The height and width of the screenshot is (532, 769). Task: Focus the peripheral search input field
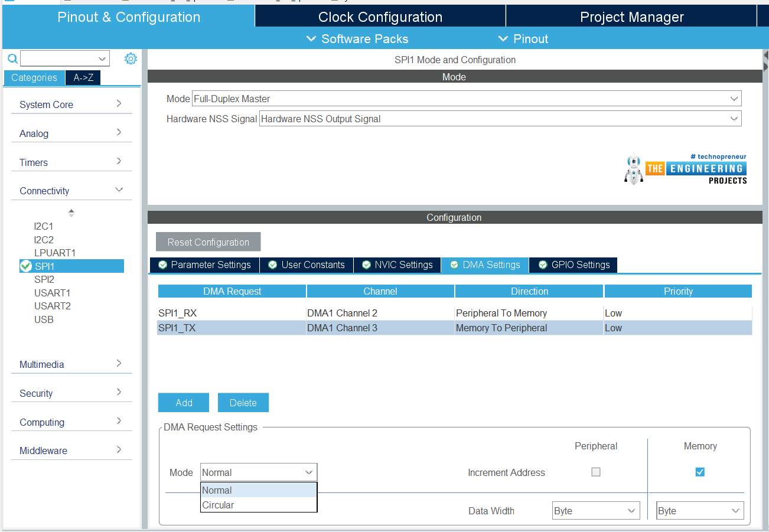[x=59, y=58]
